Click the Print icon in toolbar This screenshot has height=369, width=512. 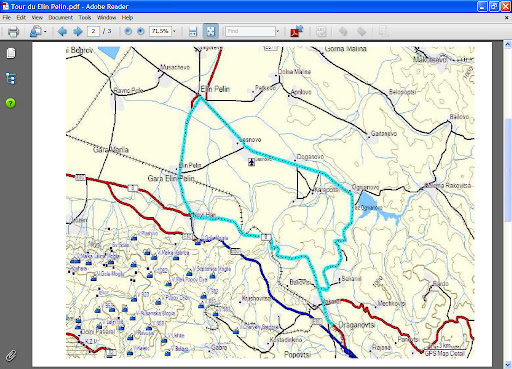click(13, 32)
